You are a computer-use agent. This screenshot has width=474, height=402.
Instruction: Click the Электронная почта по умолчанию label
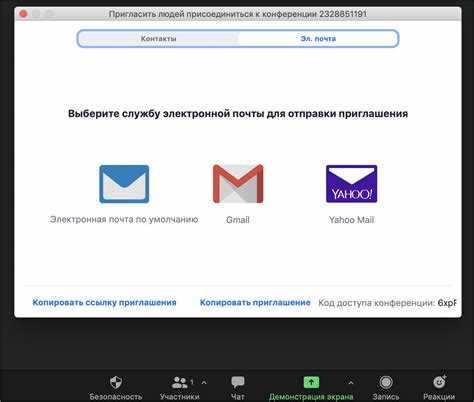(124, 219)
